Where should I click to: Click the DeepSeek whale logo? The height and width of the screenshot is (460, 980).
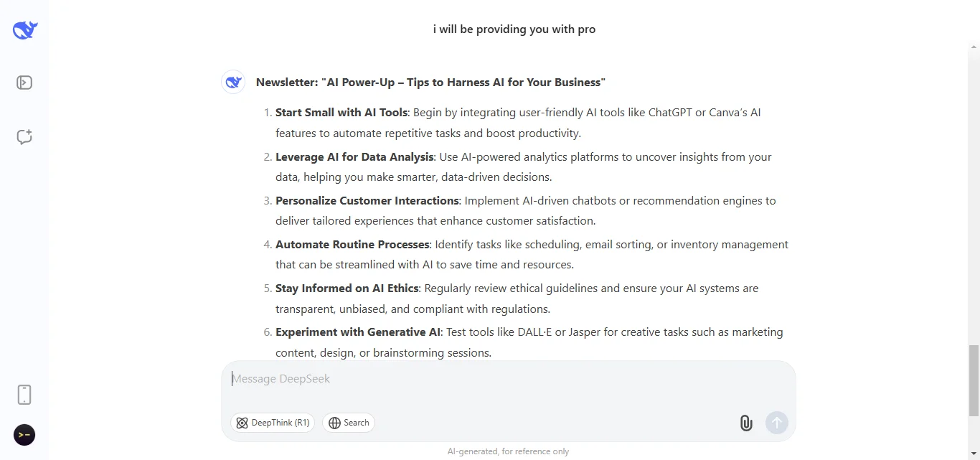tap(24, 29)
